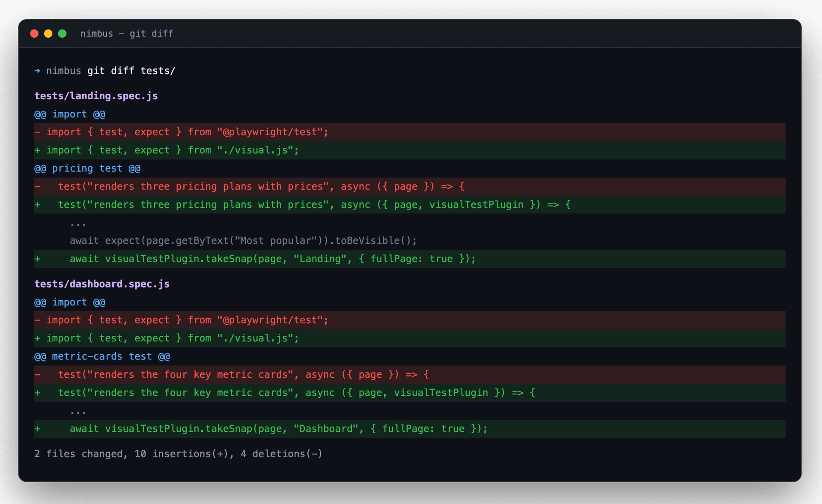Click the added ./visual.js import line in landing.spec.js
The height and width of the screenshot is (504, 822).
coord(410,150)
